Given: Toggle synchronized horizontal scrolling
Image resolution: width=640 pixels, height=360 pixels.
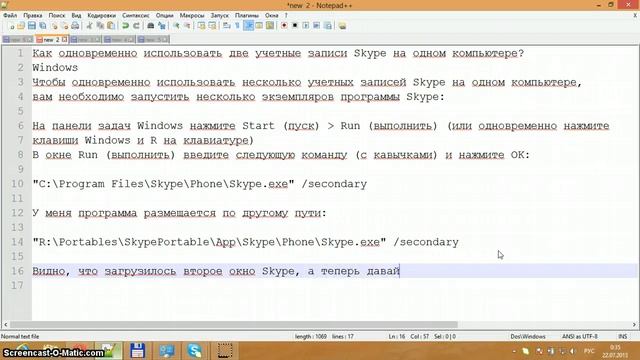Looking at the screenshot, I should coord(212,26).
